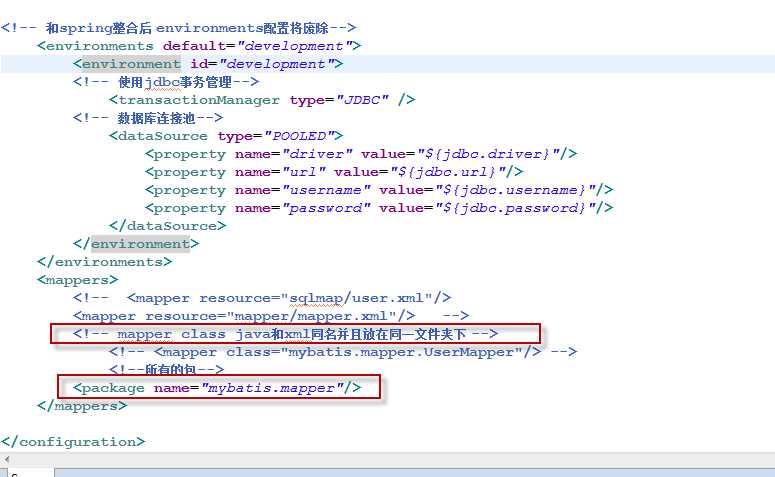Click the commented mybatis.mapper.UserMapper class line

pyautogui.click(x=343, y=352)
